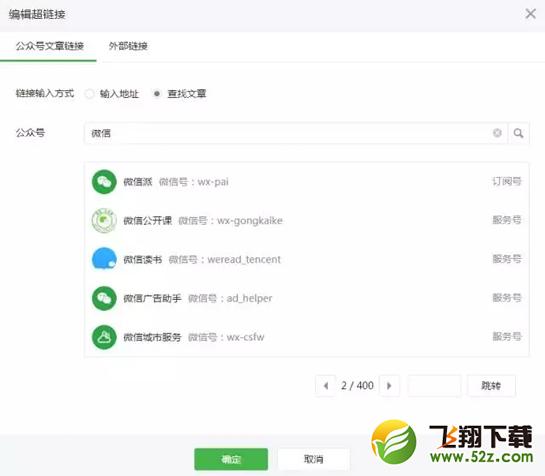This screenshot has width=545, height=476.
Task: Click the 跳转 jump button
Action: point(491,386)
